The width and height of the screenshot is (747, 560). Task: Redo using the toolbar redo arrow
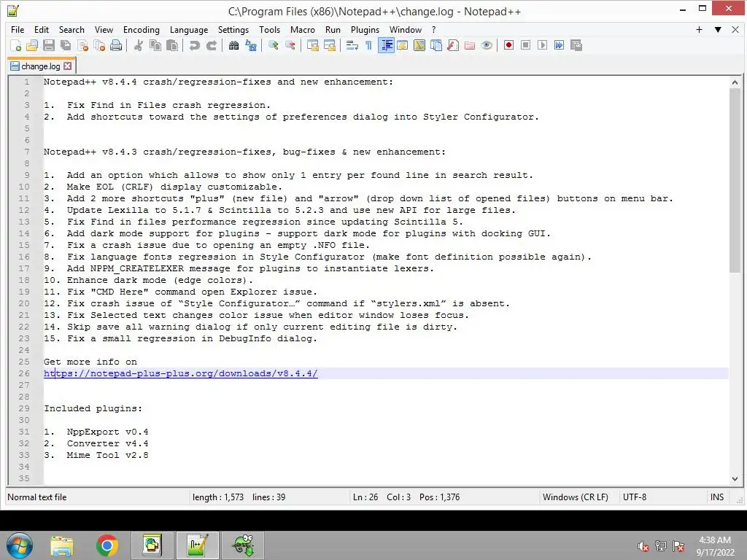pos(211,45)
